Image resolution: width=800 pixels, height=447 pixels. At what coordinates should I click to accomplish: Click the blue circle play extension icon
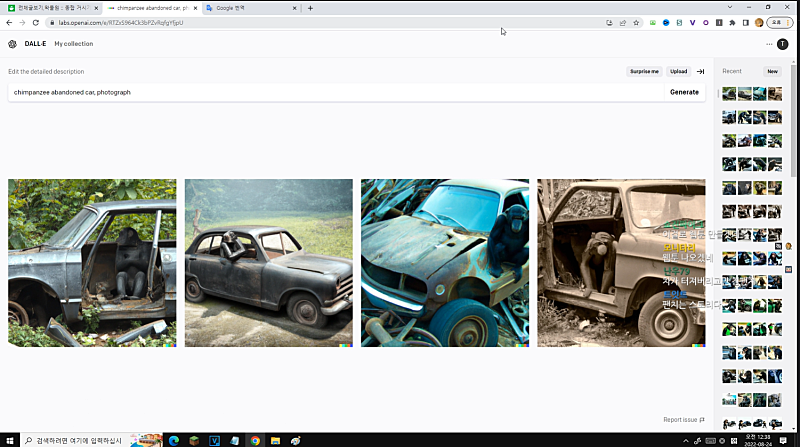pyautogui.click(x=666, y=22)
